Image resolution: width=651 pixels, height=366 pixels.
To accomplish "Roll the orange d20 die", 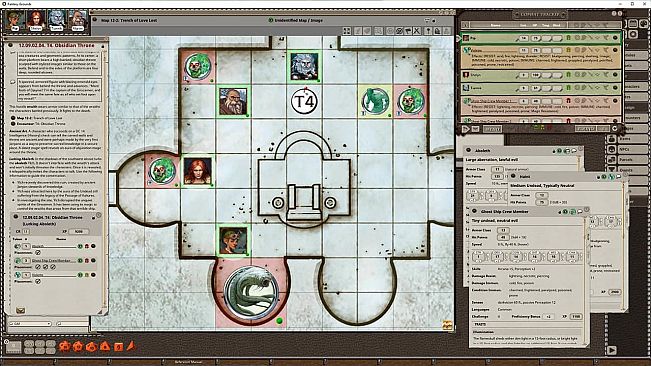I will coord(64,346).
